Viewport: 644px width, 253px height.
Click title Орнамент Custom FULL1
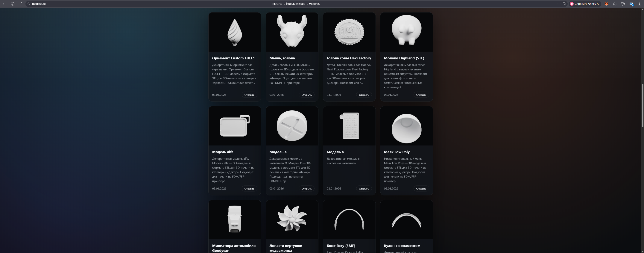pos(233,58)
